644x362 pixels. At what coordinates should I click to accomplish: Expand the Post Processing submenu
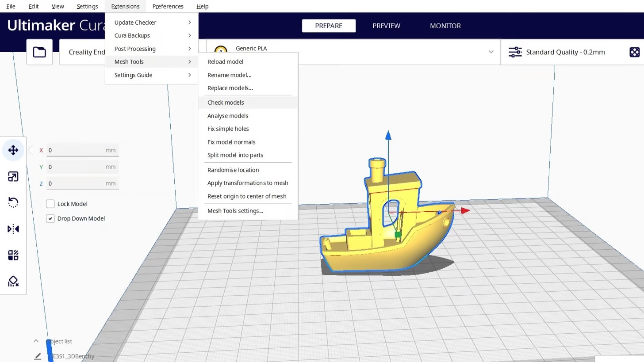click(x=151, y=49)
